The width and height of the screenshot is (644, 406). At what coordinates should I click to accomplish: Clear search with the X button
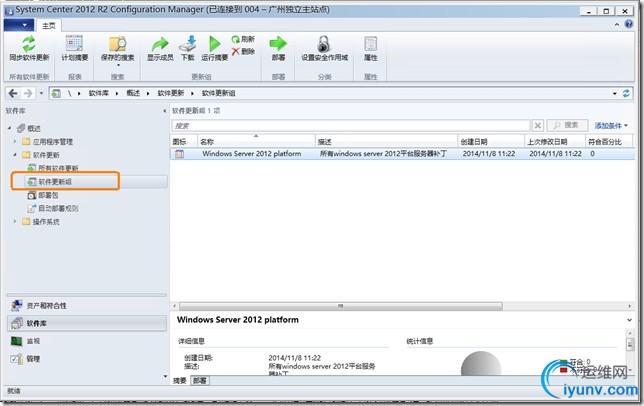[x=538, y=125]
